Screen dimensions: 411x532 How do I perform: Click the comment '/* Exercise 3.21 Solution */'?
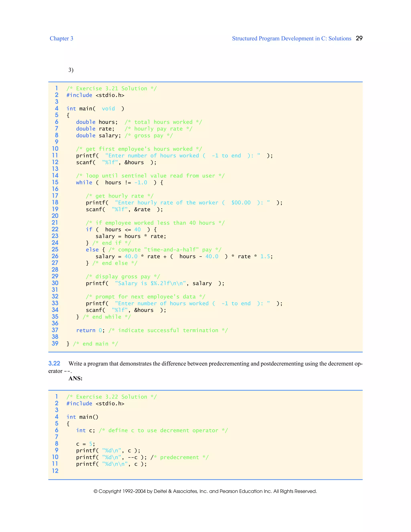click(x=112, y=88)
